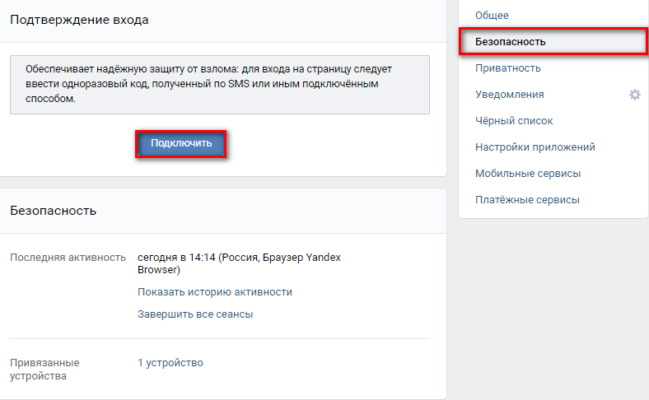Click the Привязанные устройства label
This screenshot has height=400, width=649.
tap(45, 369)
